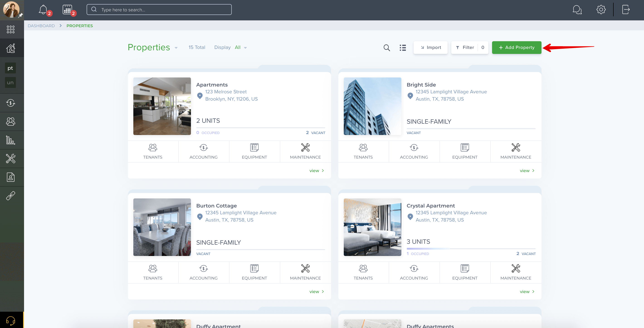Click the '15 Total' count
The height and width of the screenshot is (328, 644).
pyautogui.click(x=197, y=48)
